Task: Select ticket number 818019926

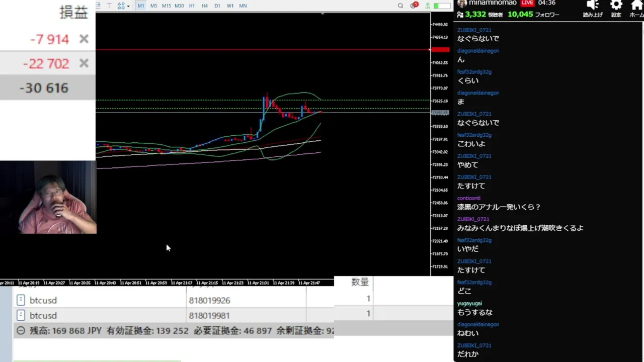Action: pyautogui.click(x=209, y=300)
